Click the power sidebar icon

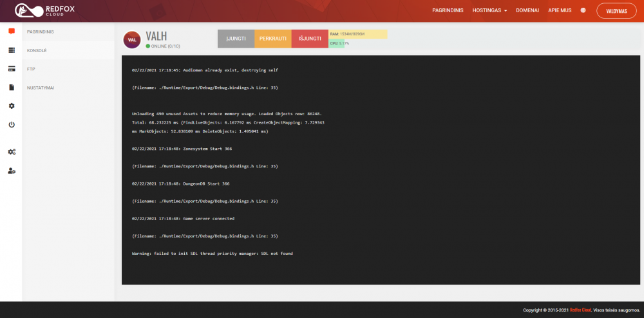coord(12,124)
